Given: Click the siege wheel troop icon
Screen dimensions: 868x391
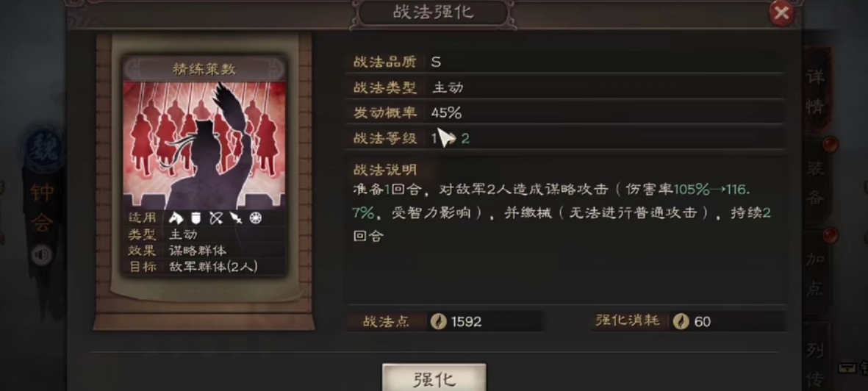Looking at the screenshot, I should coord(255,218).
